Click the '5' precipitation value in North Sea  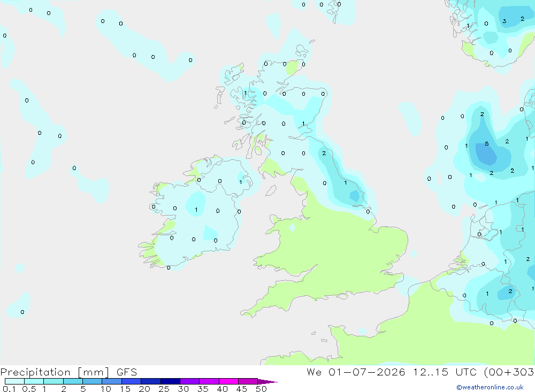tap(486, 144)
